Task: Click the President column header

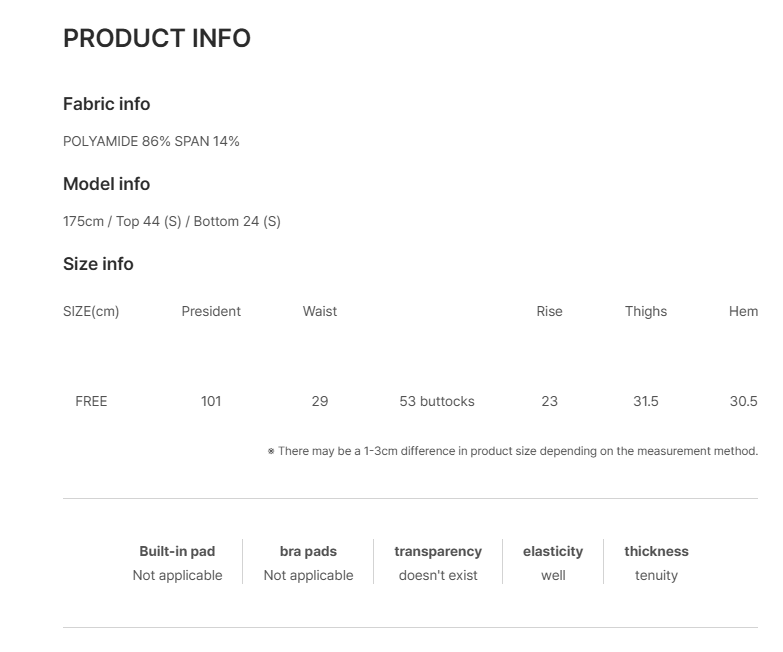Action: (x=211, y=312)
